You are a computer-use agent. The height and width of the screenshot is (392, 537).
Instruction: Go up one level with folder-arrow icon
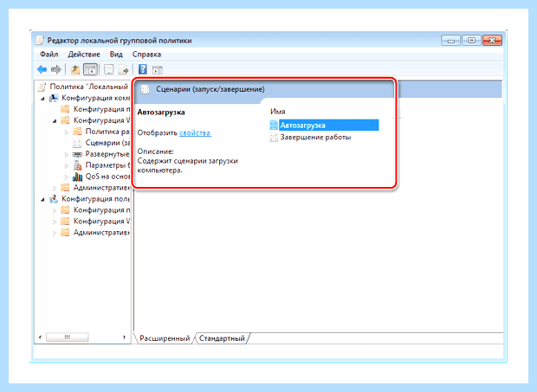[75, 70]
